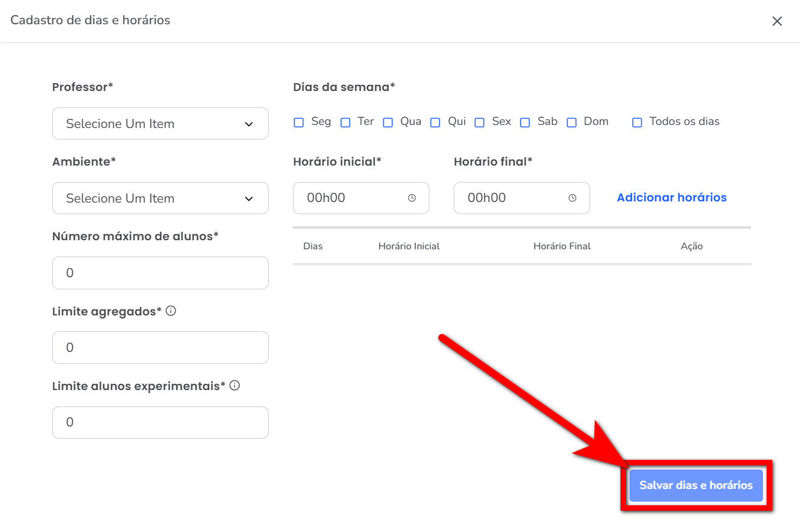Check the Sex weekday checkbox
The height and width of the screenshot is (532, 800).
click(x=479, y=123)
